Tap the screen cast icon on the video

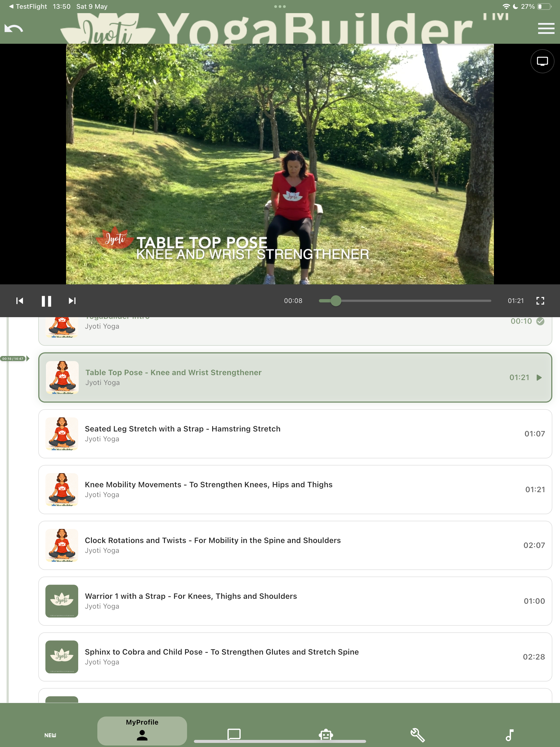(542, 61)
